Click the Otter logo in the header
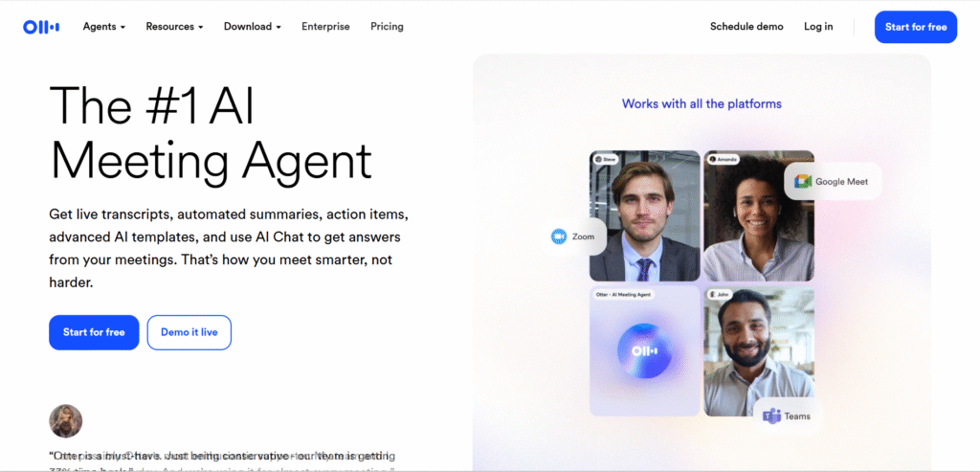 (x=41, y=27)
